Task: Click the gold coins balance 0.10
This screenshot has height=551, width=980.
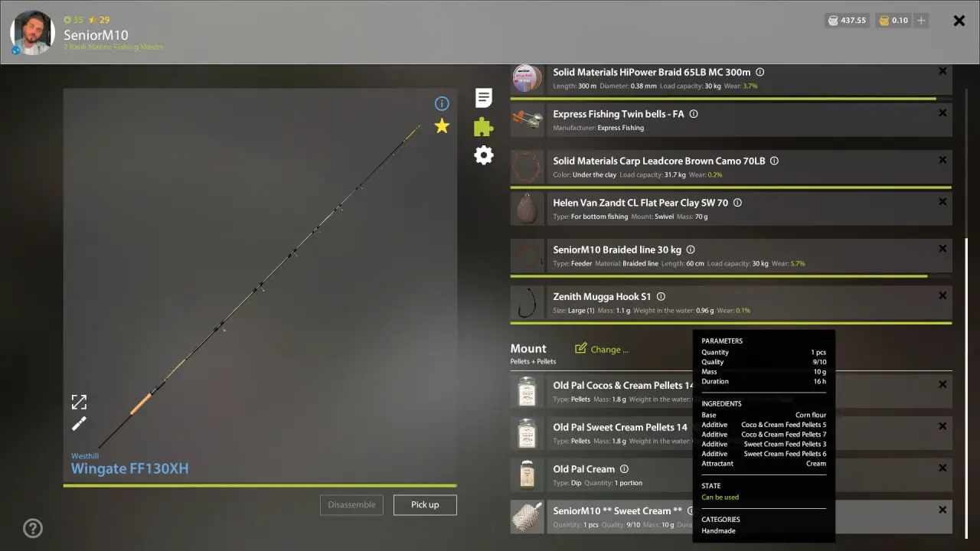Action: pos(893,21)
